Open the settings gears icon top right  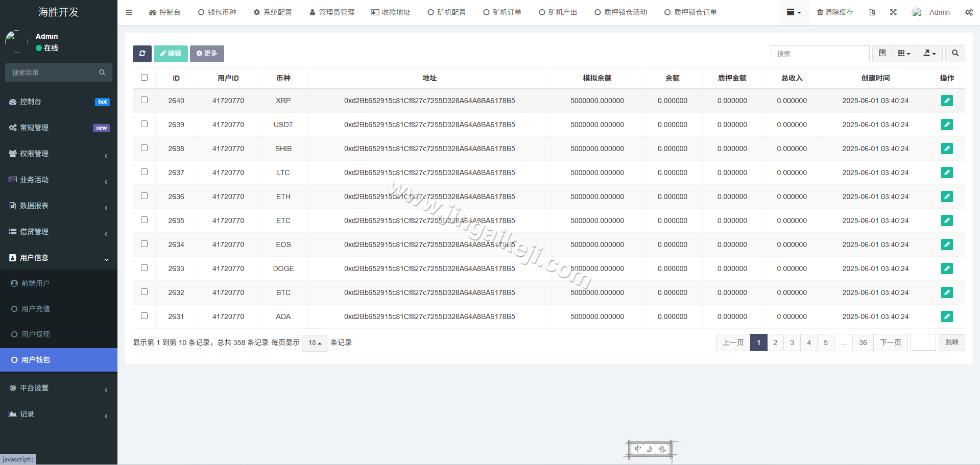[x=969, y=12]
